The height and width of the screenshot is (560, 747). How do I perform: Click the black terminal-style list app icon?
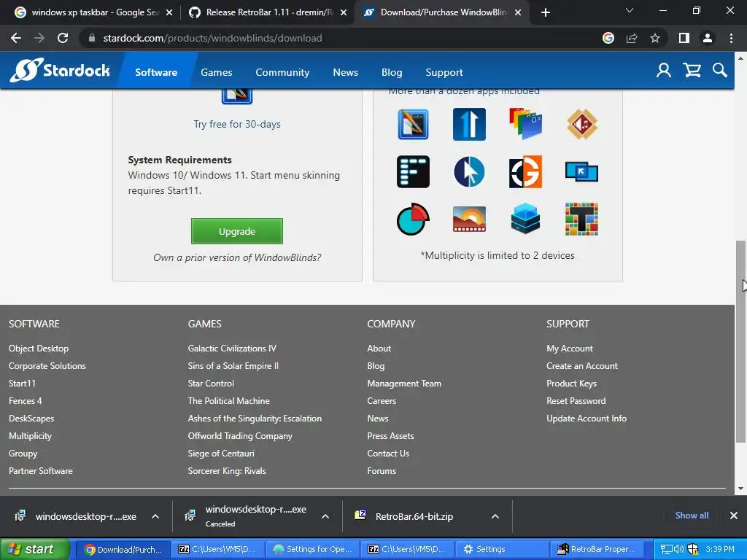(413, 171)
